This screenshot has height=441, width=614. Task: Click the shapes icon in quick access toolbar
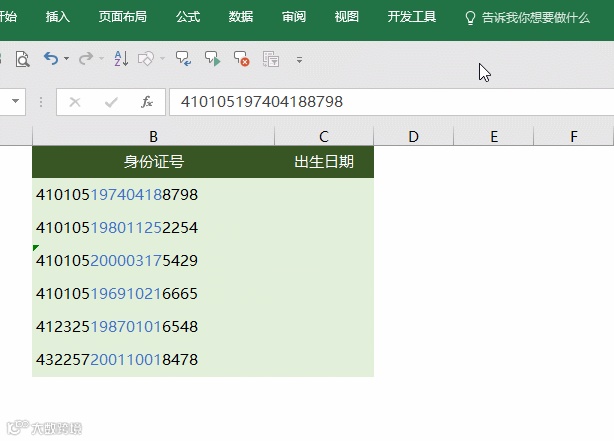[146, 59]
